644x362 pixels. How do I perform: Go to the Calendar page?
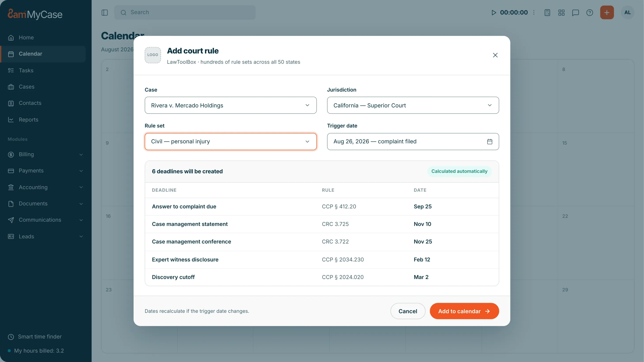(x=43, y=54)
